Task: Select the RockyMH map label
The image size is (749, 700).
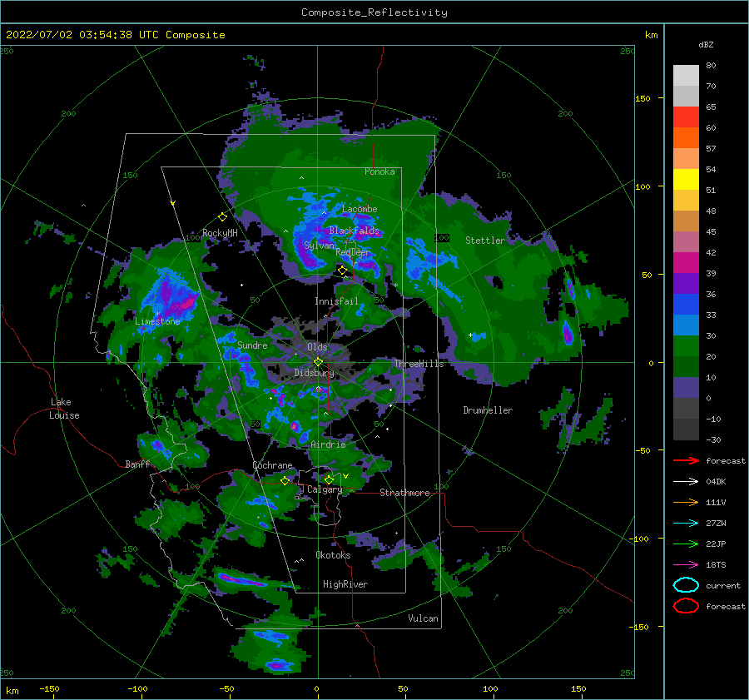Action: (220, 233)
